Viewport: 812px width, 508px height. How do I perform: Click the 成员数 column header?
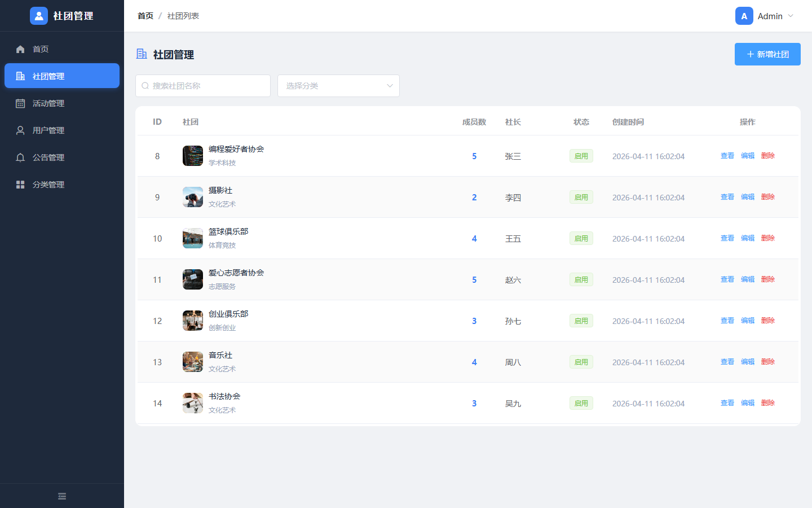[474, 122]
